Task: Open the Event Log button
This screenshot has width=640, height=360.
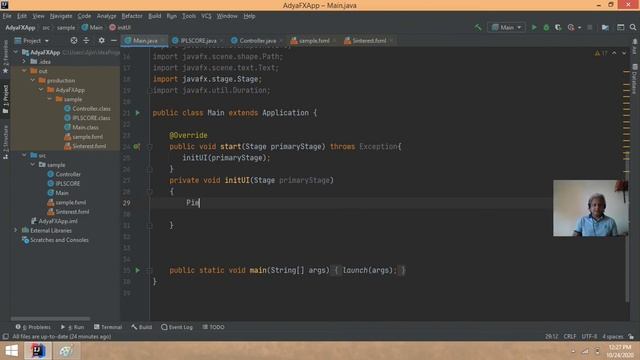Action: click(x=177, y=327)
